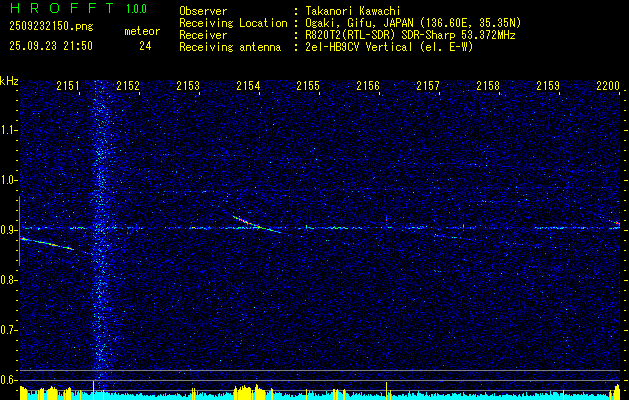Click the echo streak at right edge near 2200

pos(613,220)
